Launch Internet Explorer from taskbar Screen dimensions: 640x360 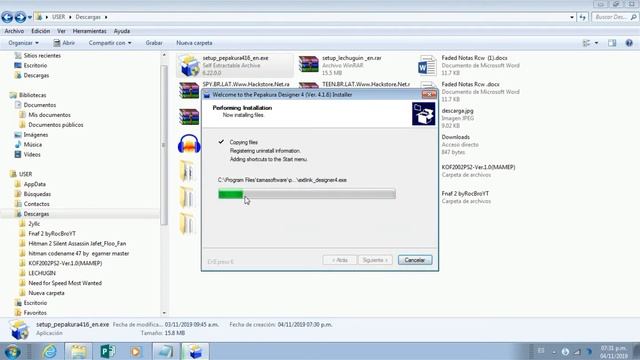pos(50,351)
